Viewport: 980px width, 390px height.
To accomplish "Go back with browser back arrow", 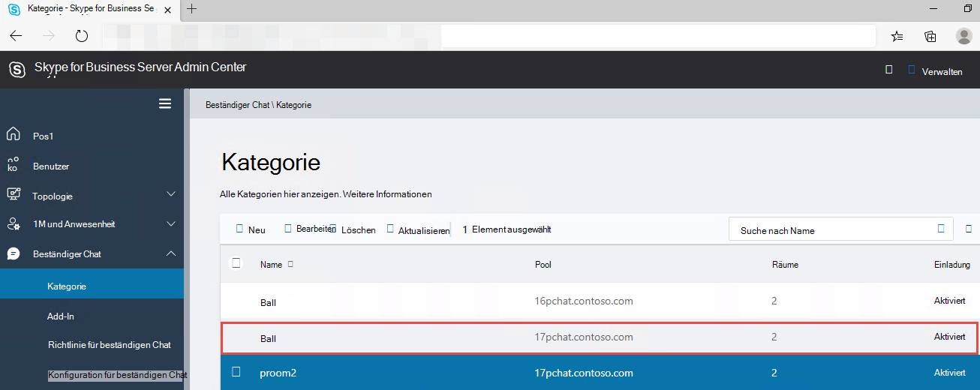I will tap(16, 36).
